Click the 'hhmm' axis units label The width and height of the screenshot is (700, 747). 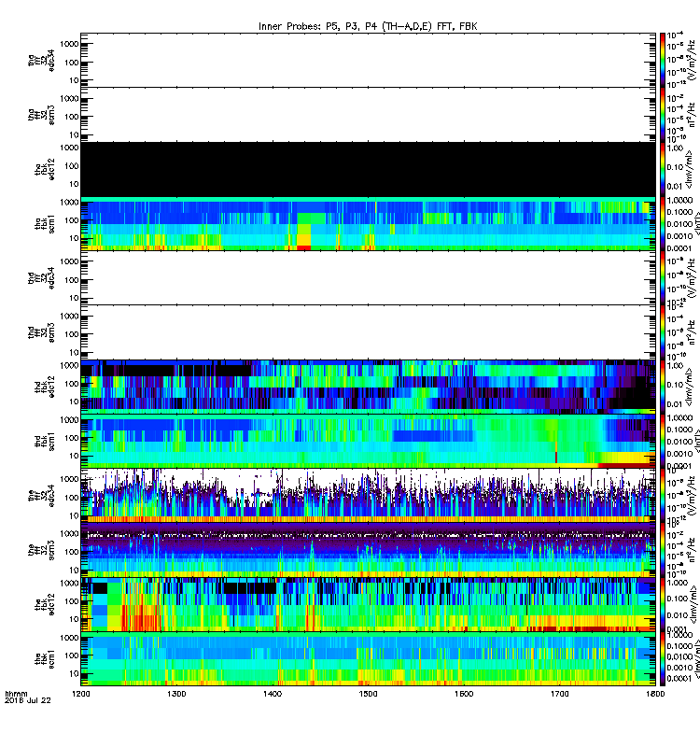pyautogui.click(x=16, y=694)
